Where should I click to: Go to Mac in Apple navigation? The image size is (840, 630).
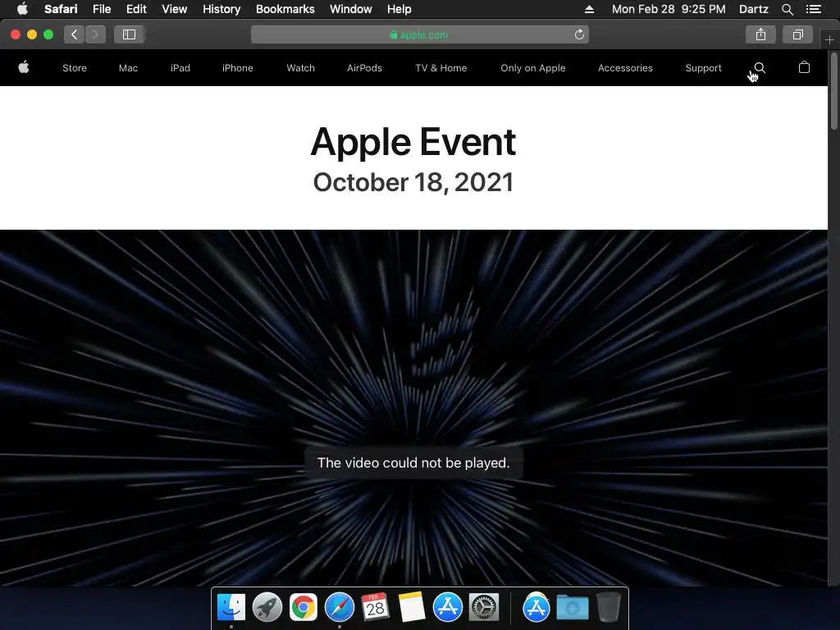tap(128, 68)
